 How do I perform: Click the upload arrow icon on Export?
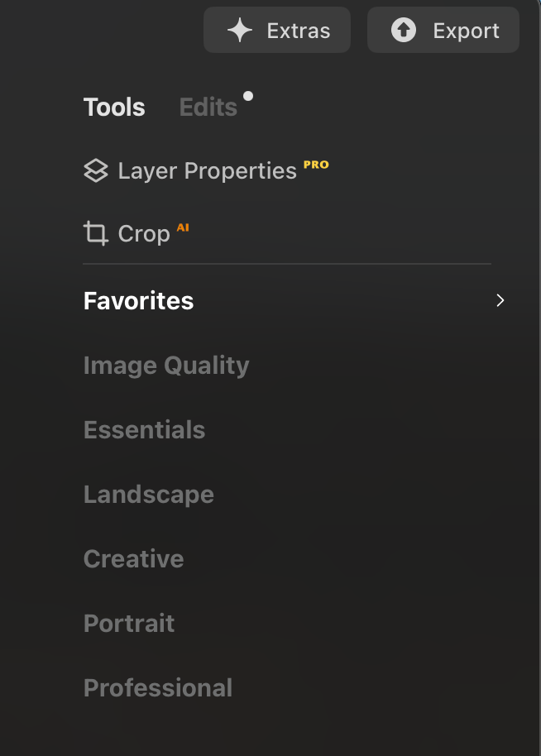(x=404, y=31)
